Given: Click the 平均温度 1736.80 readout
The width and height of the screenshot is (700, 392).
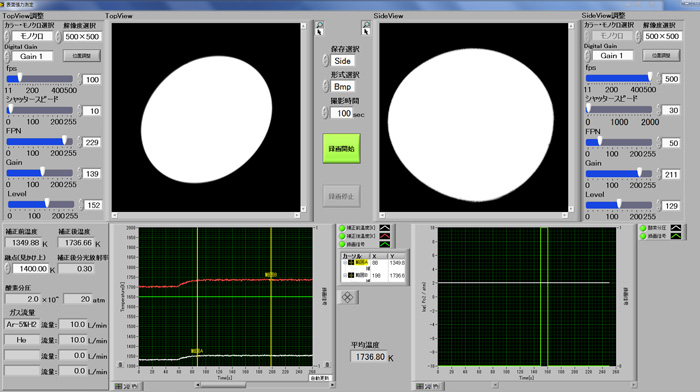Looking at the screenshot, I should click(x=368, y=357).
